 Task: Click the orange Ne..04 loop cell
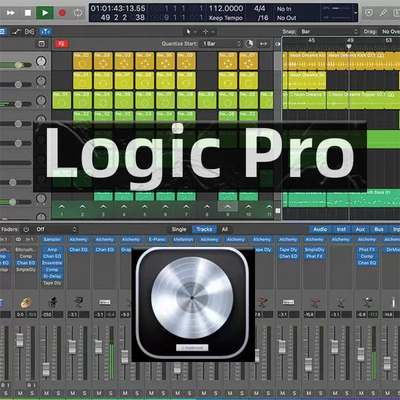145,61
